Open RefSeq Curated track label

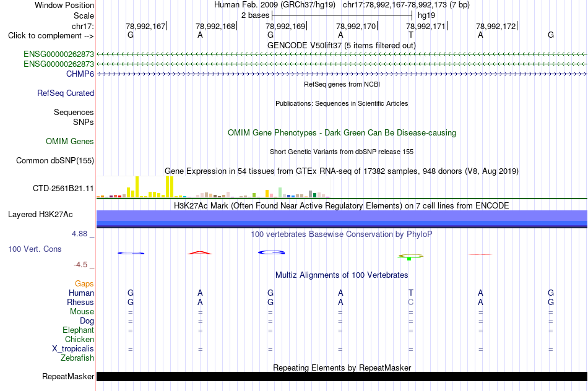pos(66,93)
